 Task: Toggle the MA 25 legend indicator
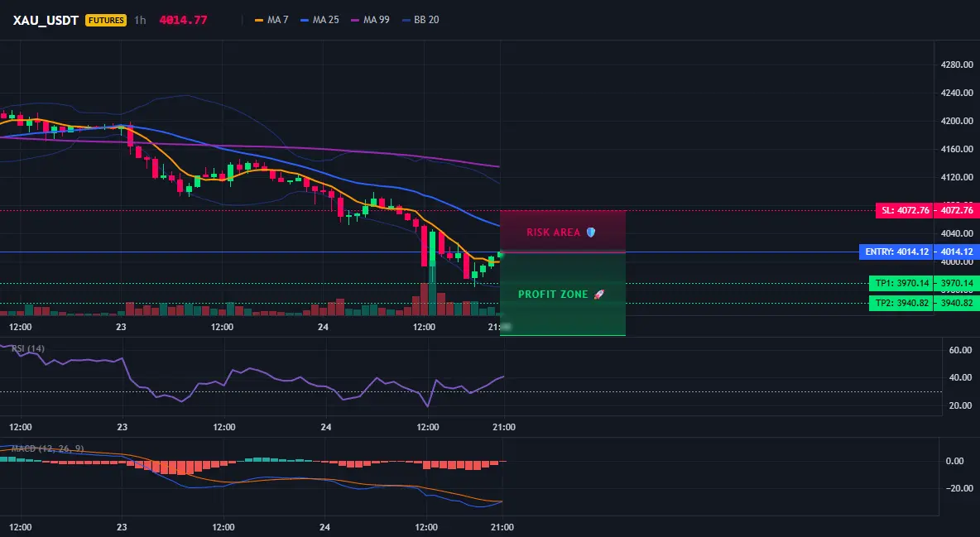(319, 20)
